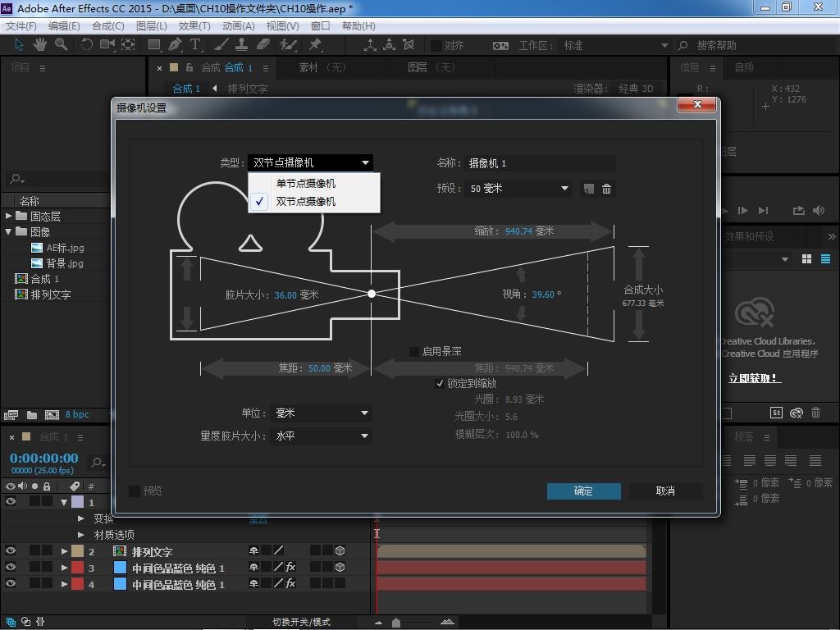840x630 pixels.
Task: Select the Puppet Pin tool
Action: point(315,45)
